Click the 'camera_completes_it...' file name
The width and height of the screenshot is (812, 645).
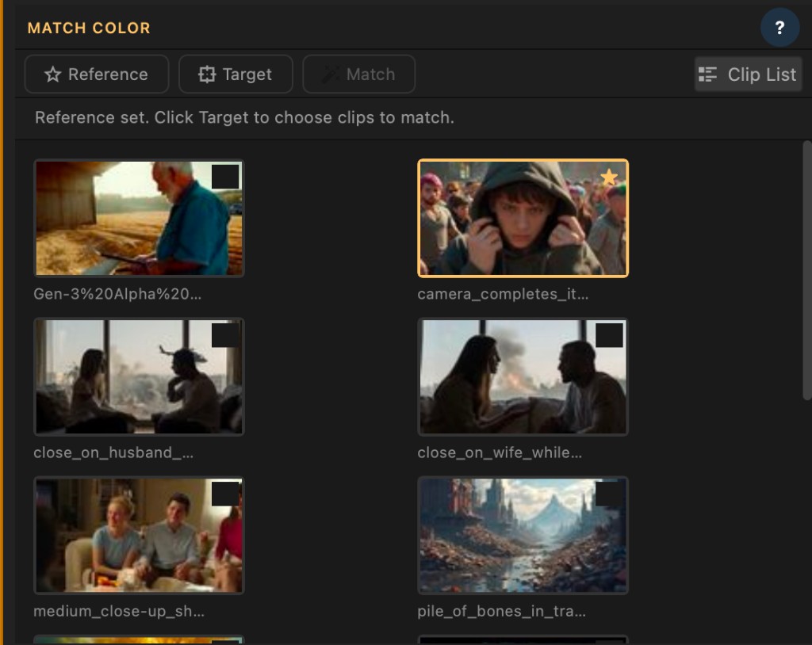503,294
